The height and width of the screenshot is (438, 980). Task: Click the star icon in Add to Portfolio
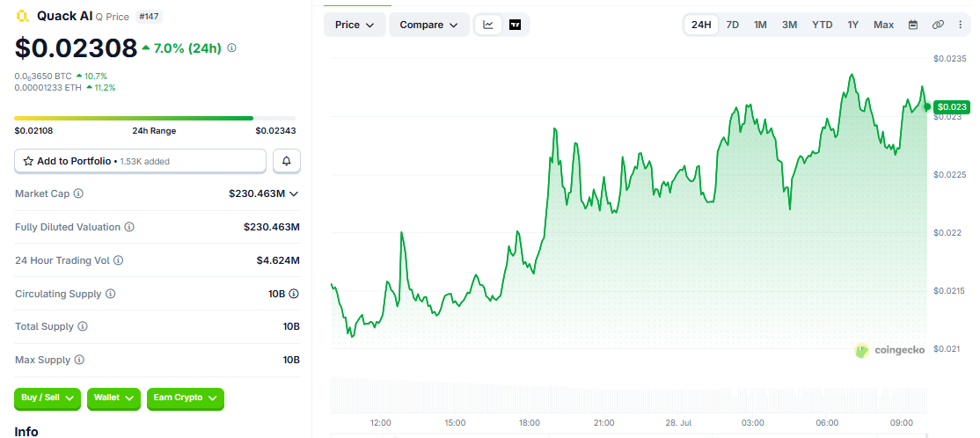pos(28,161)
